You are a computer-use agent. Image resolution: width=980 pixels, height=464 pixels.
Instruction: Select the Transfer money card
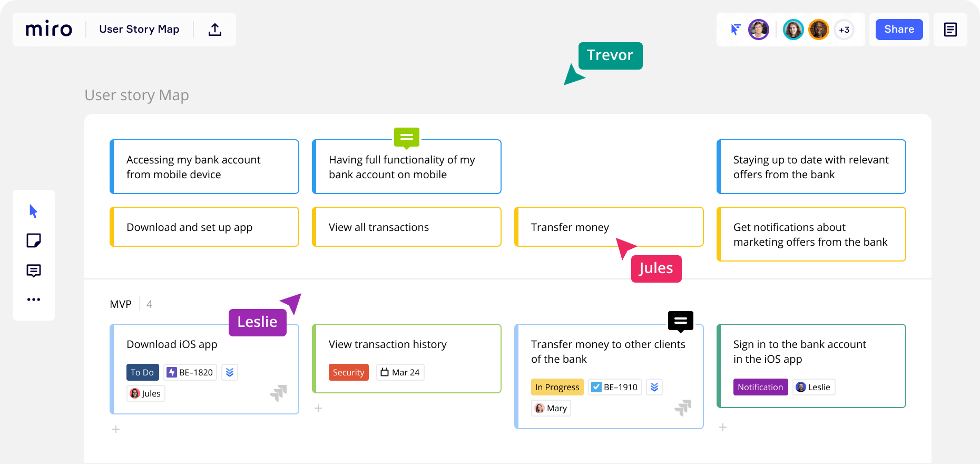(x=609, y=227)
